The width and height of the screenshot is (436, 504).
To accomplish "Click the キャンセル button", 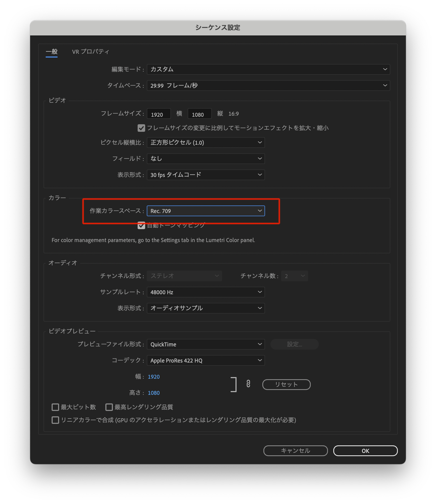I will pyautogui.click(x=295, y=451).
